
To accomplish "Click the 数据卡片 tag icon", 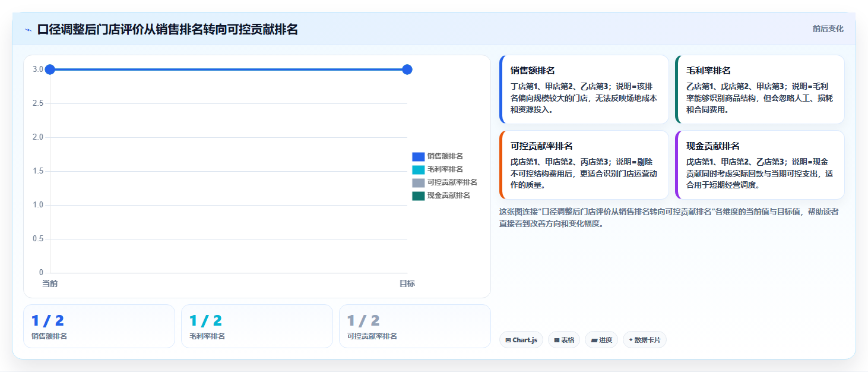I will coord(631,341).
